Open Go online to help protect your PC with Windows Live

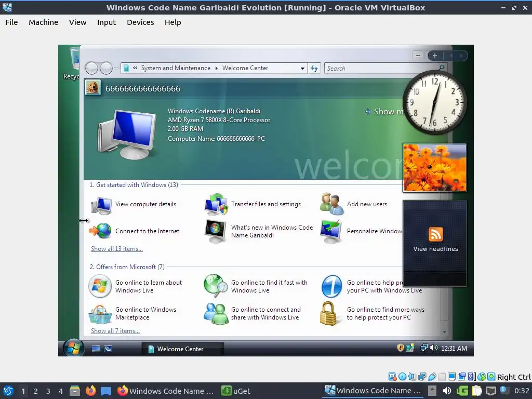[371, 286]
